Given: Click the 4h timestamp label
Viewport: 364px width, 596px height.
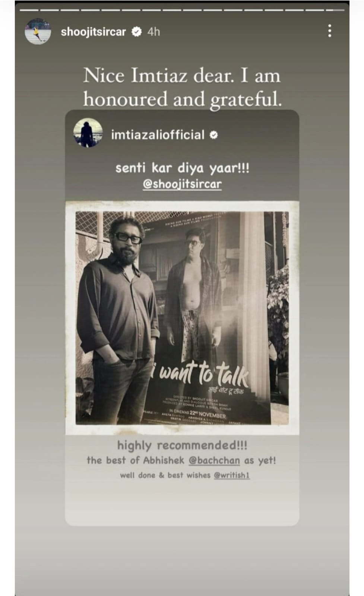Looking at the screenshot, I should (x=153, y=32).
